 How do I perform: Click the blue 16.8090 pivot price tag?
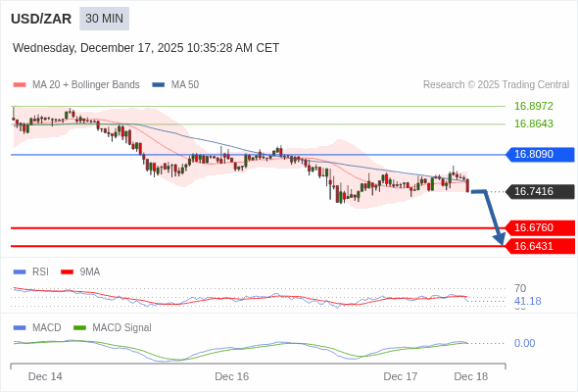click(541, 154)
